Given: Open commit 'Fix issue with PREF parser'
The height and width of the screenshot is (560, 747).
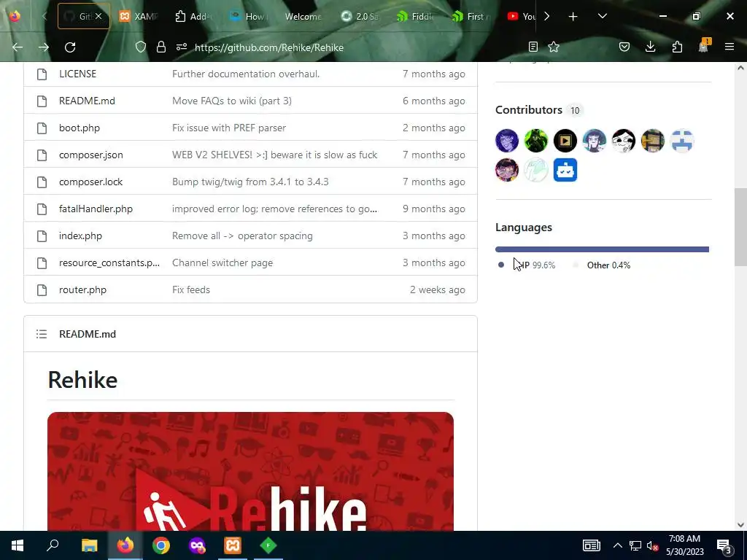Looking at the screenshot, I should [229, 128].
